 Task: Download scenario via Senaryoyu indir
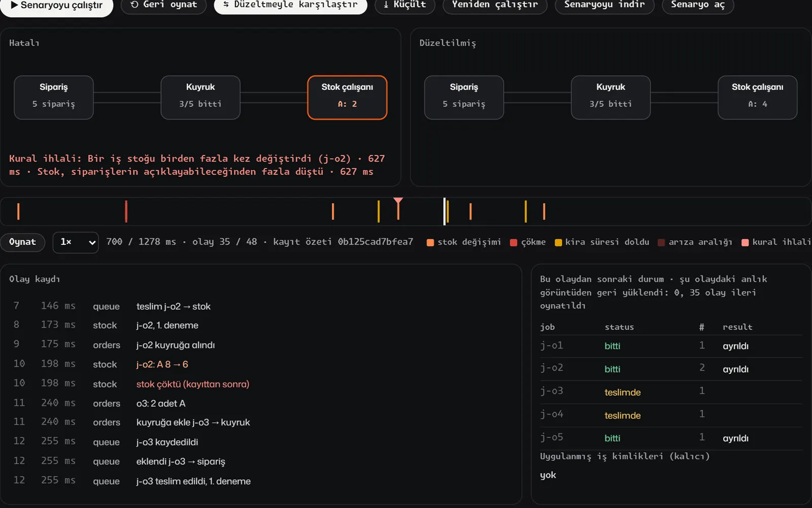click(x=604, y=5)
